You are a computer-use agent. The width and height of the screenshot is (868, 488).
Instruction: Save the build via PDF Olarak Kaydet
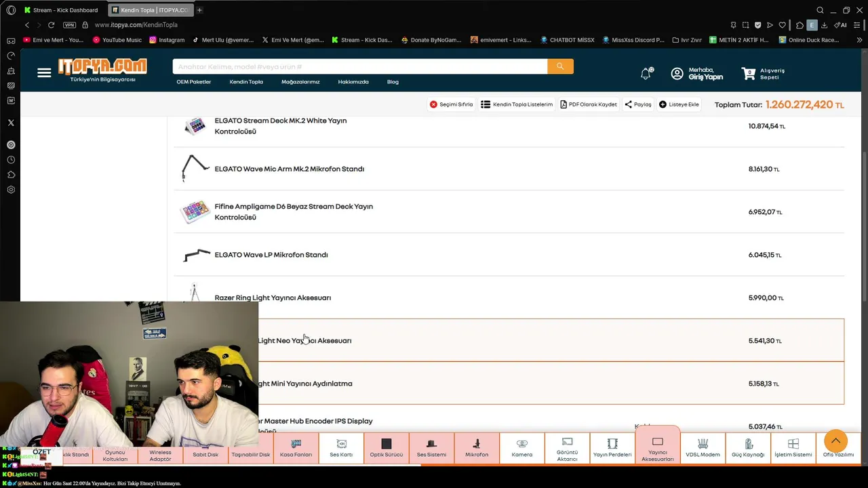tap(589, 104)
